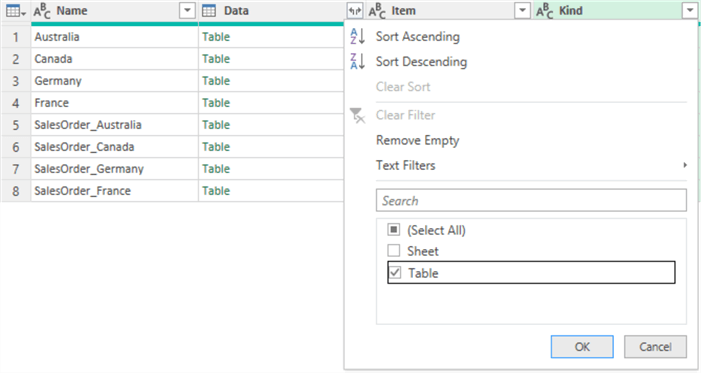Image resolution: width=701 pixels, height=373 pixels.
Task: Select the SalesOrder_Germany cell
Action: point(115,169)
